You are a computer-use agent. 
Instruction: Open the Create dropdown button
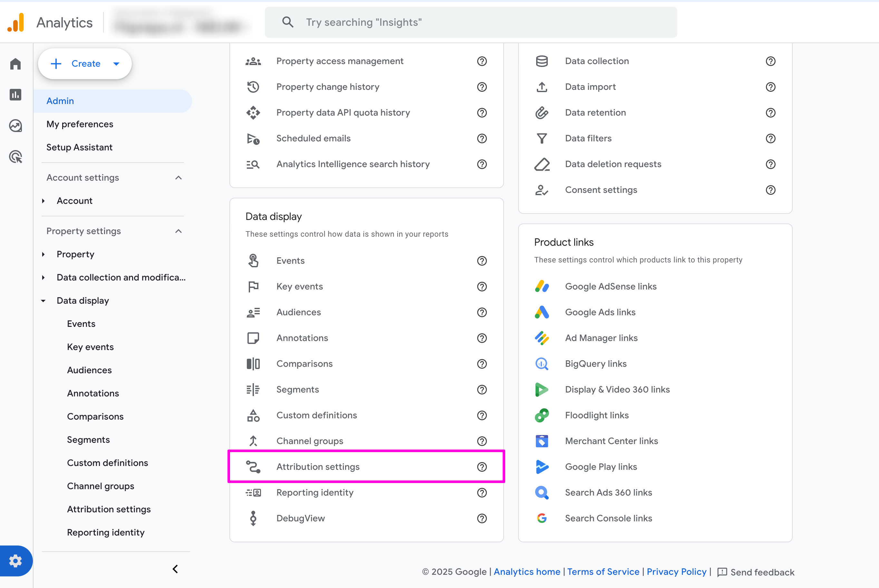(x=85, y=64)
